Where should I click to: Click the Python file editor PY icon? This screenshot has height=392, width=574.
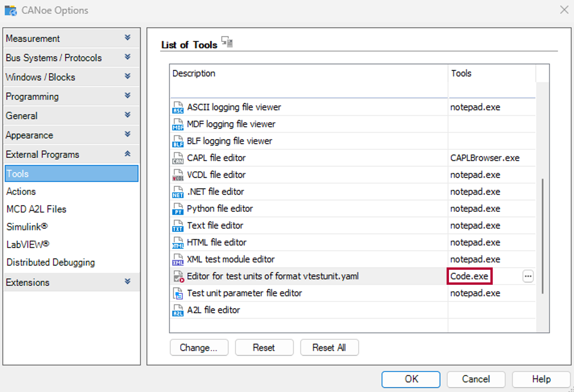coord(178,209)
